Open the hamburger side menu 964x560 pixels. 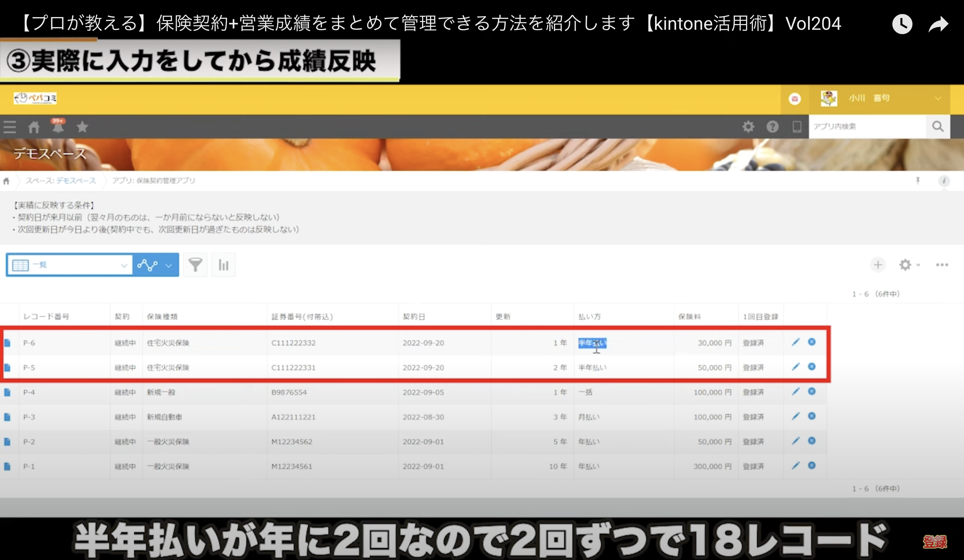[x=10, y=126]
